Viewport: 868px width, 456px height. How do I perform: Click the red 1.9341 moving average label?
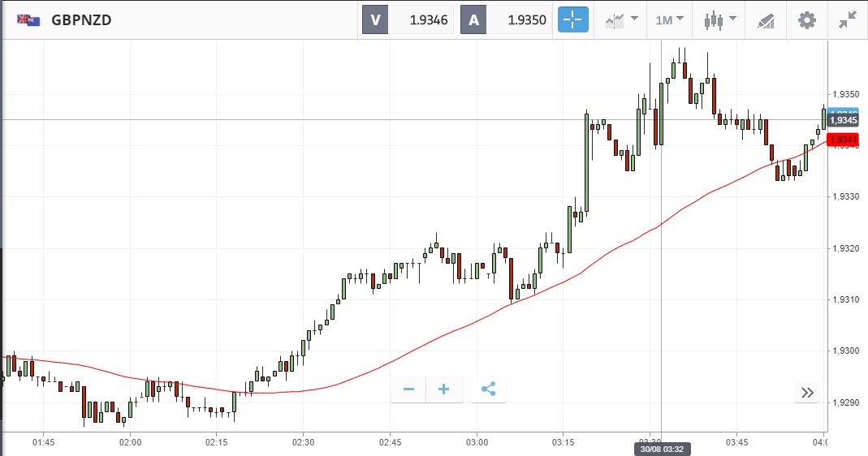pyautogui.click(x=844, y=140)
